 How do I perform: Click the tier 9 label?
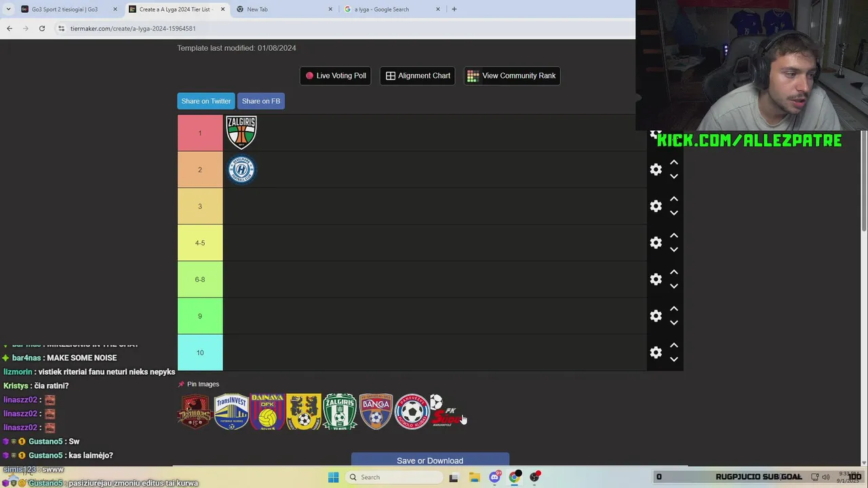200,316
